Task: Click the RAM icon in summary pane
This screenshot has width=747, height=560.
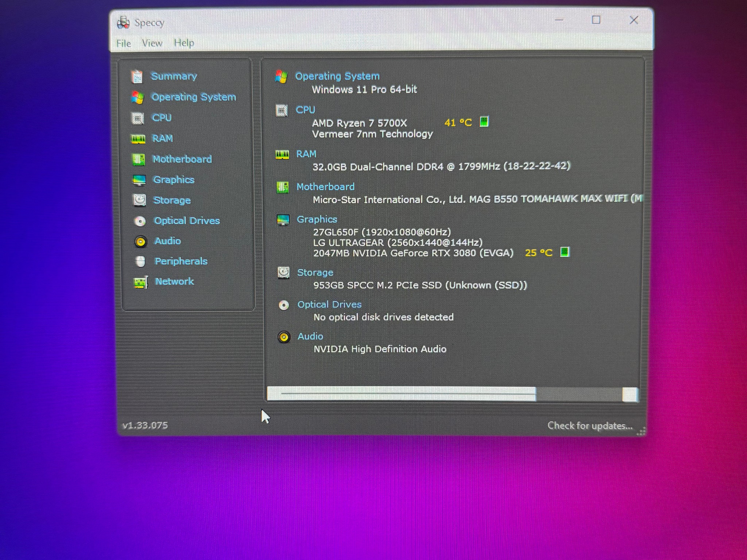Action: pos(282,155)
